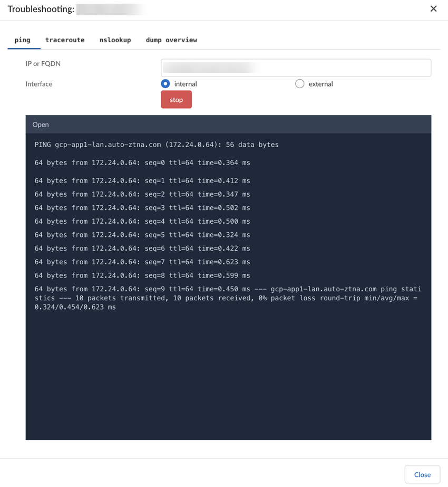This screenshot has width=448, height=487.
Task: Click inside the IP or FQDN input field
Action: tap(295, 68)
